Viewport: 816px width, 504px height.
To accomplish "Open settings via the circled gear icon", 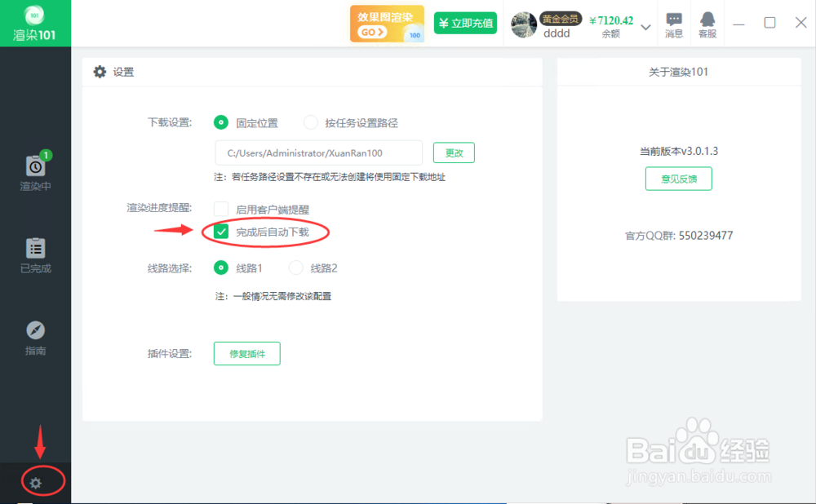I will [34, 482].
